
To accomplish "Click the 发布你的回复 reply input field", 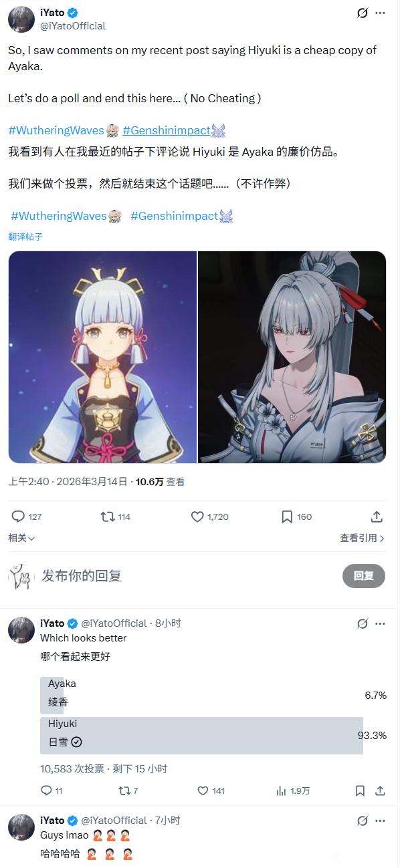I will [187, 576].
